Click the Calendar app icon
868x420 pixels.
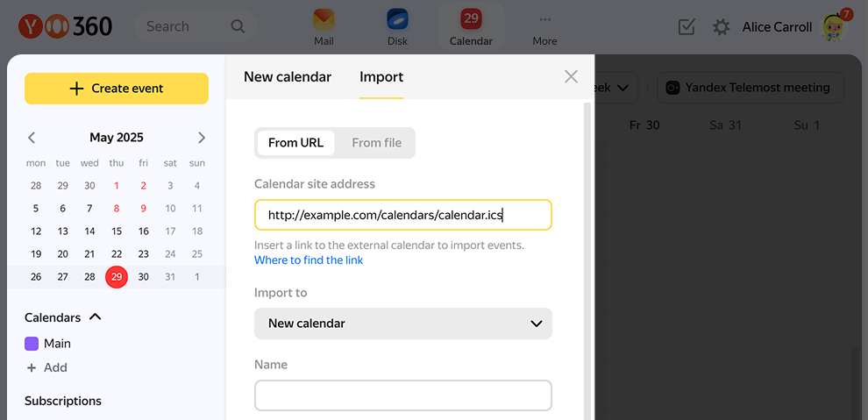471,21
